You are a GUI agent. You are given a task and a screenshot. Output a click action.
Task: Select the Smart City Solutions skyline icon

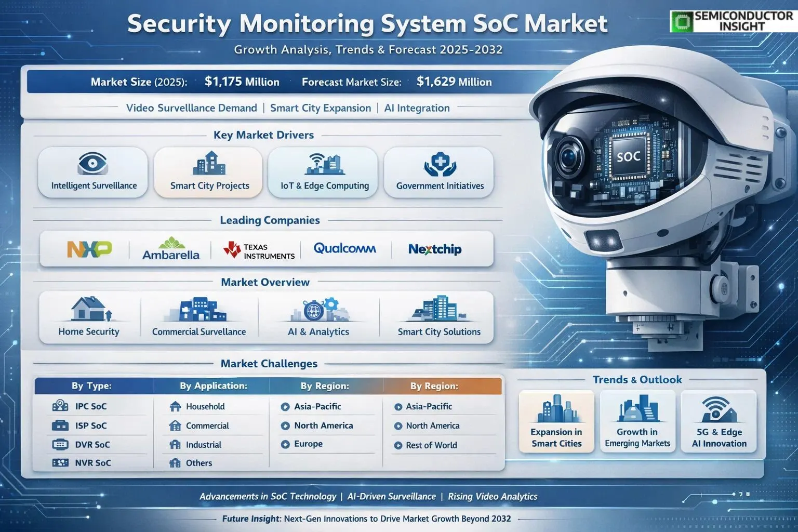click(439, 309)
